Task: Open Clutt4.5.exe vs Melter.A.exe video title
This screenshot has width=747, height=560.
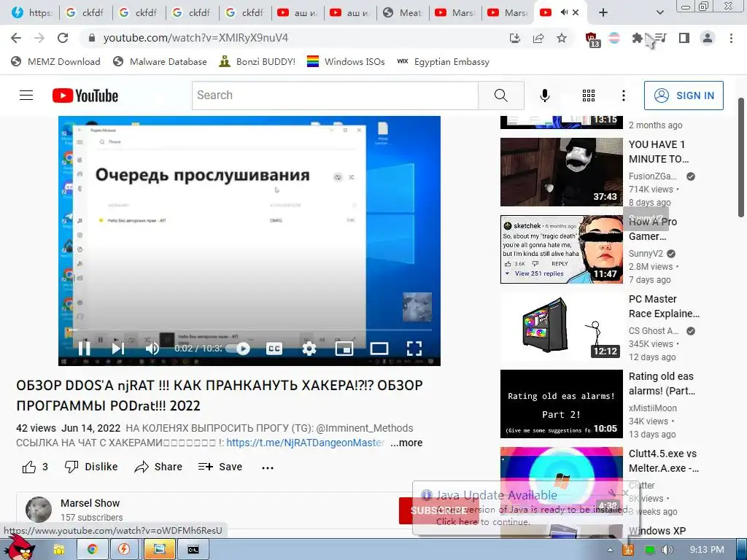Action: [x=664, y=461]
